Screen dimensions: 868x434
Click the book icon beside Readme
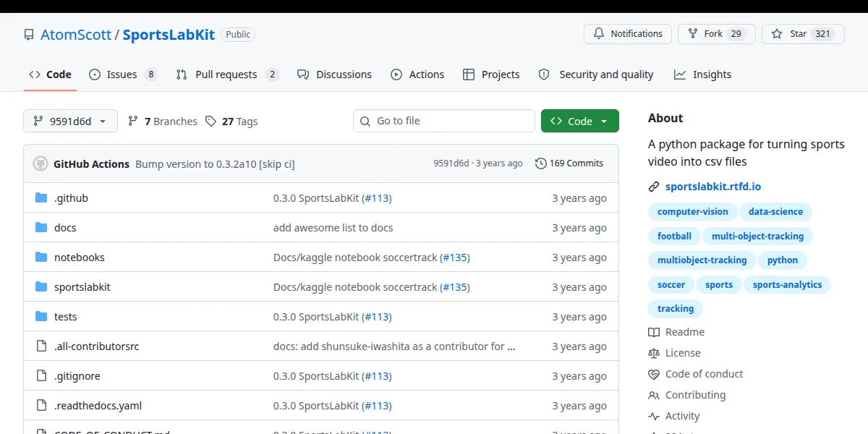pyautogui.click(x=654, y=332)
